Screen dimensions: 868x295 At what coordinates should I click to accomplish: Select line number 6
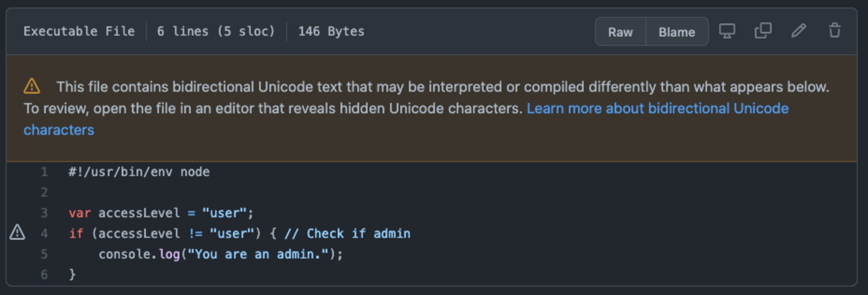coord(44,274)
